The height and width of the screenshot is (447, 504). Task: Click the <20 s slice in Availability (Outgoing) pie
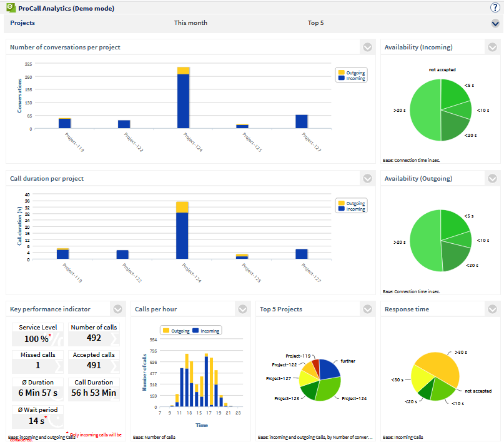pyautogui.click(x=456, y=256)
